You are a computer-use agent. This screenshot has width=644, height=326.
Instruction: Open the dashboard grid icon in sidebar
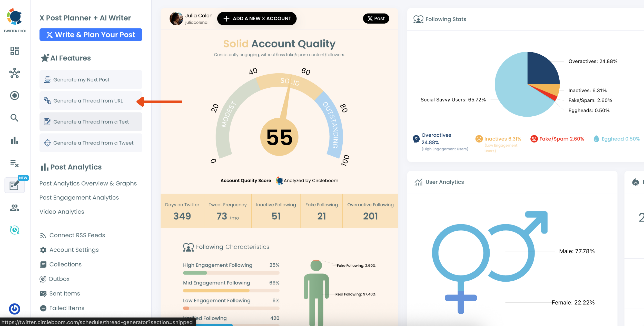pyautogui.click(x=15, y=51)
